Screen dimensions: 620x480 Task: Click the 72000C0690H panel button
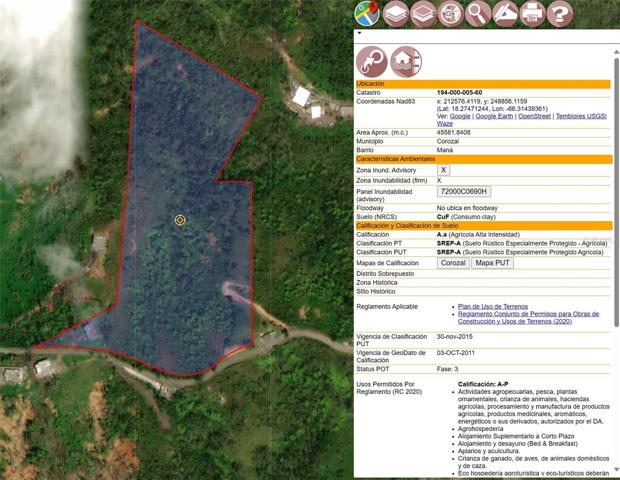[464, 191]
